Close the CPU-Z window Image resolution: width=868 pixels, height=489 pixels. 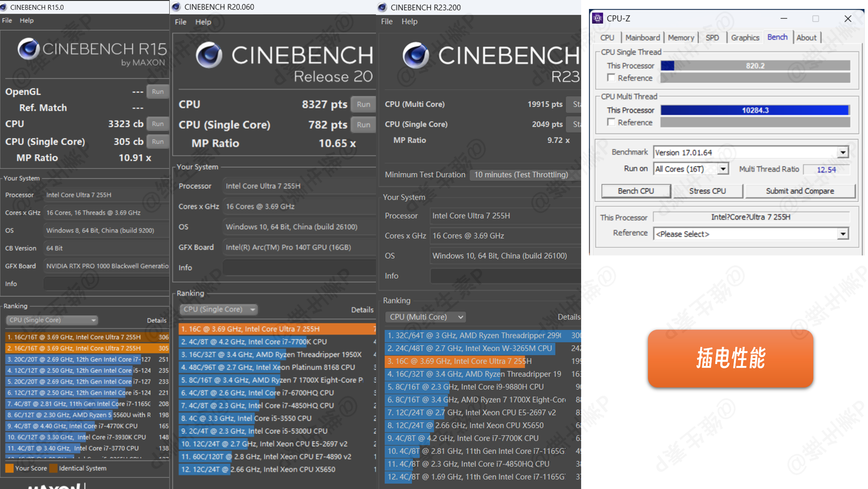pos(848,18)
